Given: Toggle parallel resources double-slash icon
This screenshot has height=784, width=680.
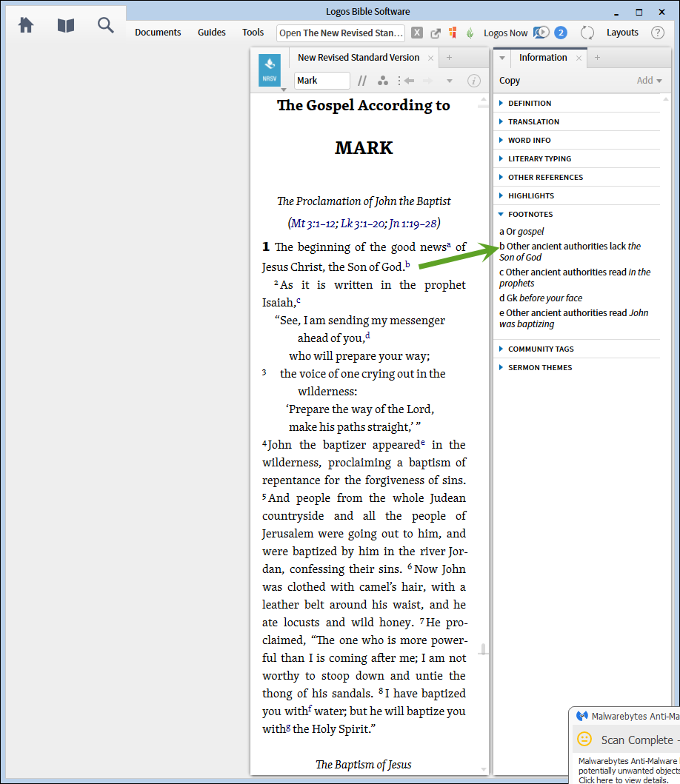Looking at the screenshot, I should click(362, 81).
